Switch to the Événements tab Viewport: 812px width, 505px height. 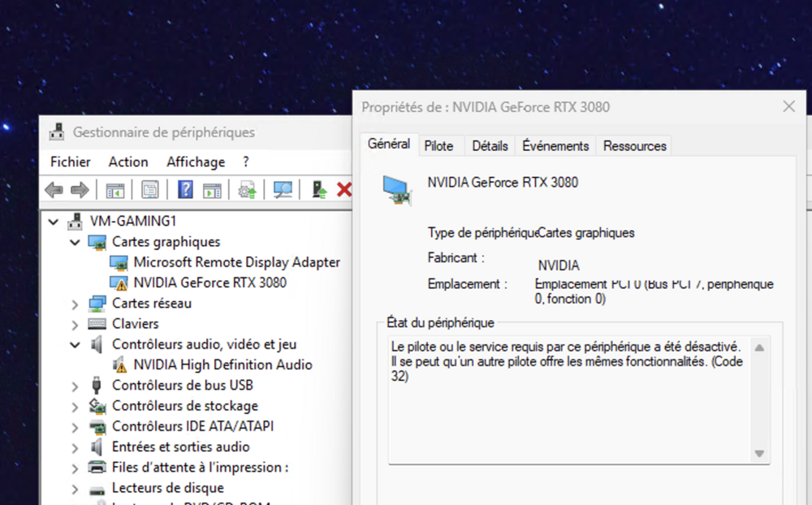[x=555, y=146]
